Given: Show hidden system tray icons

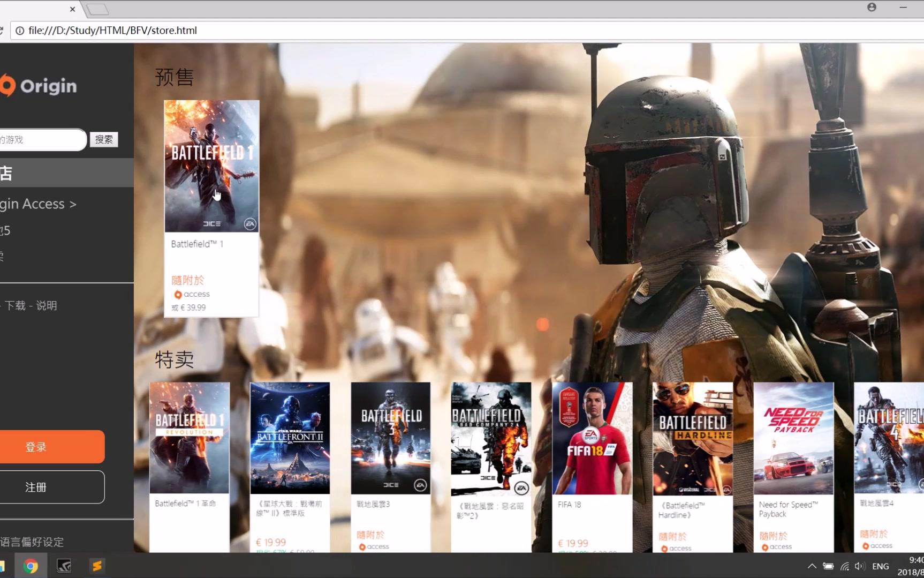Looking at the screenshot, I should 812,566.
